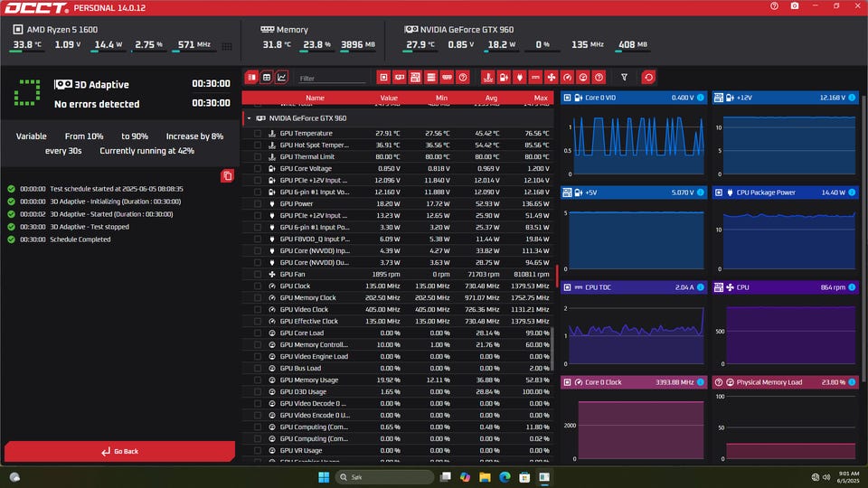
Task: Reset sensor min/max with the refresh icon
Action: [648, 78]
